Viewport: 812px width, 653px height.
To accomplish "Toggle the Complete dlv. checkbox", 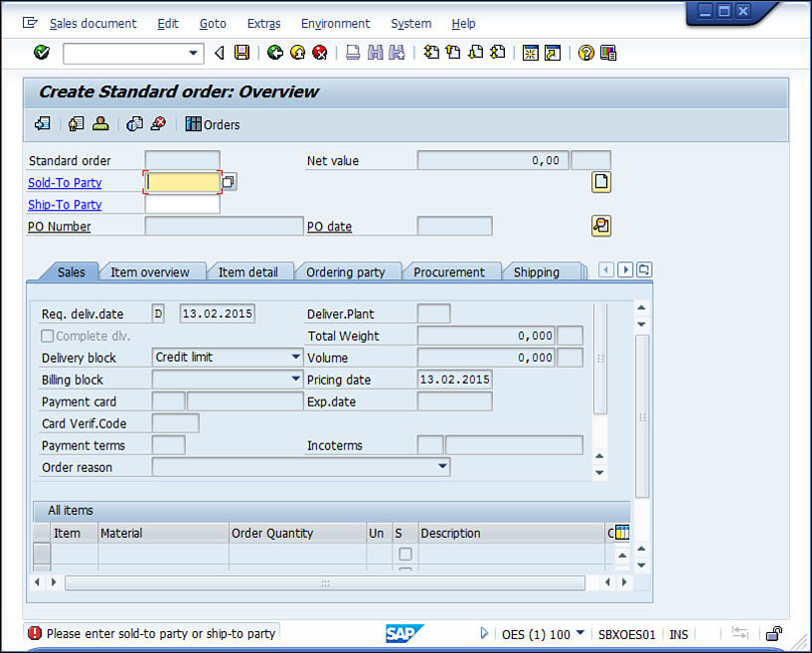I will (x=47, y=336).
